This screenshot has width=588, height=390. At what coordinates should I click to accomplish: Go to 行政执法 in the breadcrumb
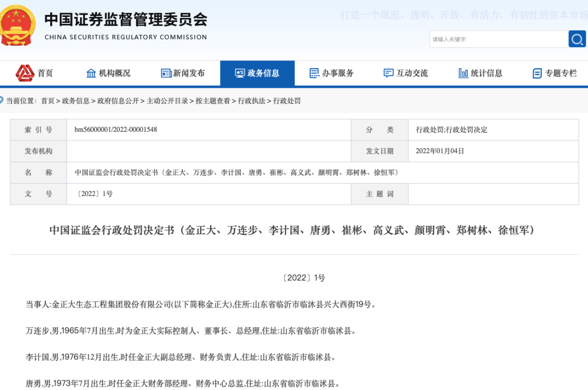point(251,101)
